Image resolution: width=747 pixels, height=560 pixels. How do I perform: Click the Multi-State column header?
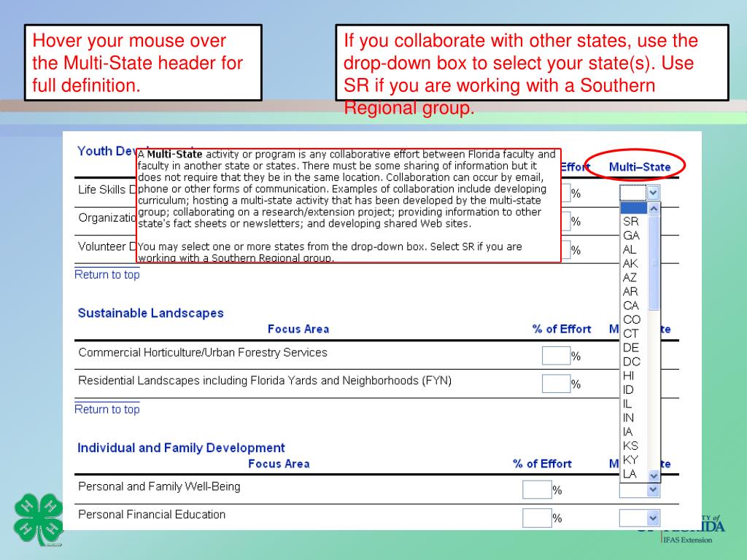tap(639, 167)
